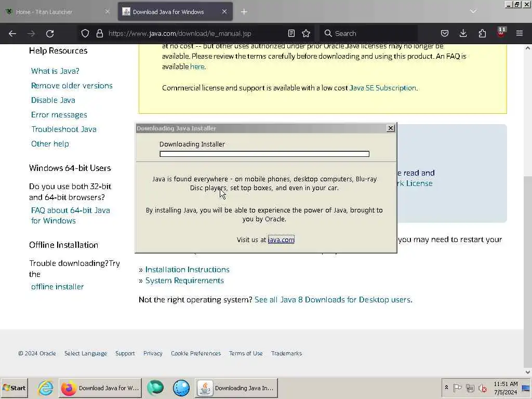Open the Windows Start menu

point(14,388)
